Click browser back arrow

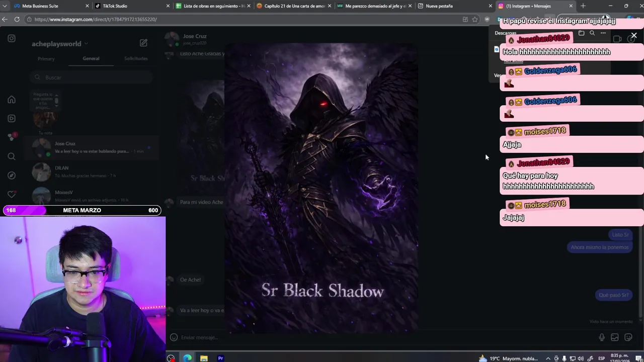tap(5, 19)
